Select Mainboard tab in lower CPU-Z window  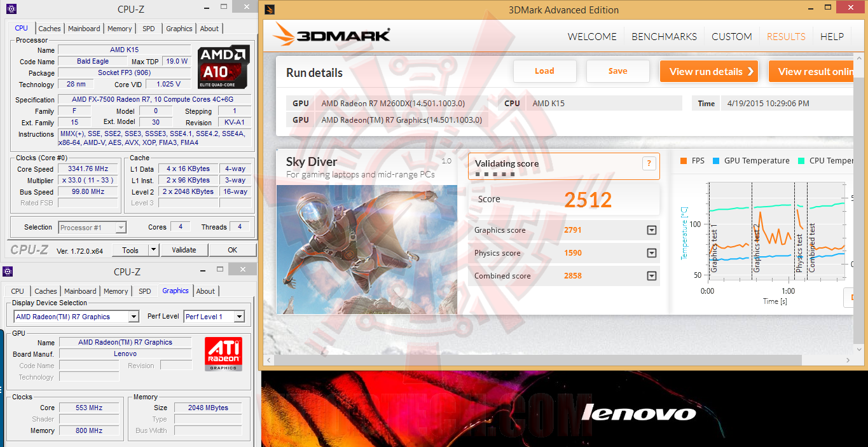click(80, 291)
